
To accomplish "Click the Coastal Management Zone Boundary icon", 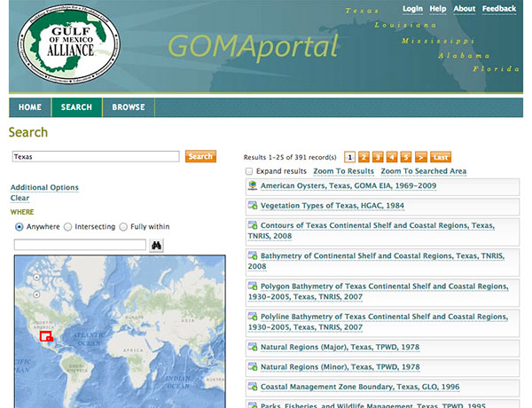I will [x=253, y=387].
